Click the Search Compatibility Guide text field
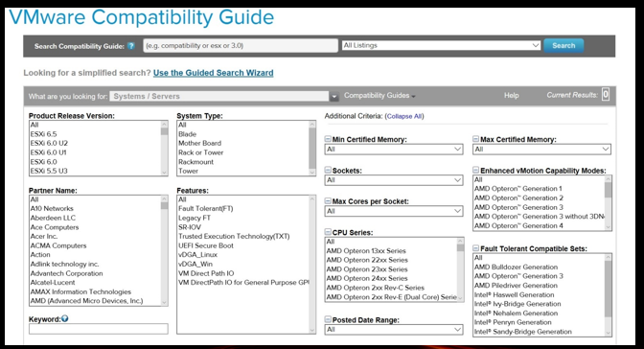 tap(241, 46)
